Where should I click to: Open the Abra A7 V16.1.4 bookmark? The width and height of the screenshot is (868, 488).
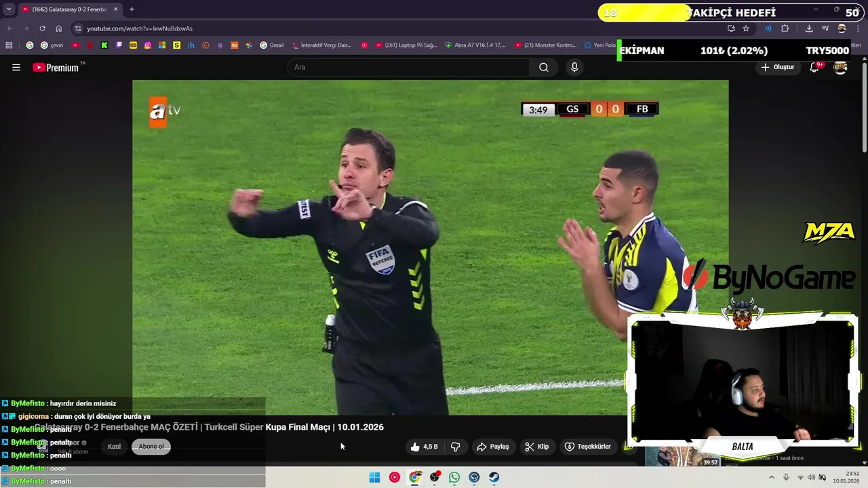pyautogui.click(x=475, y=45)
